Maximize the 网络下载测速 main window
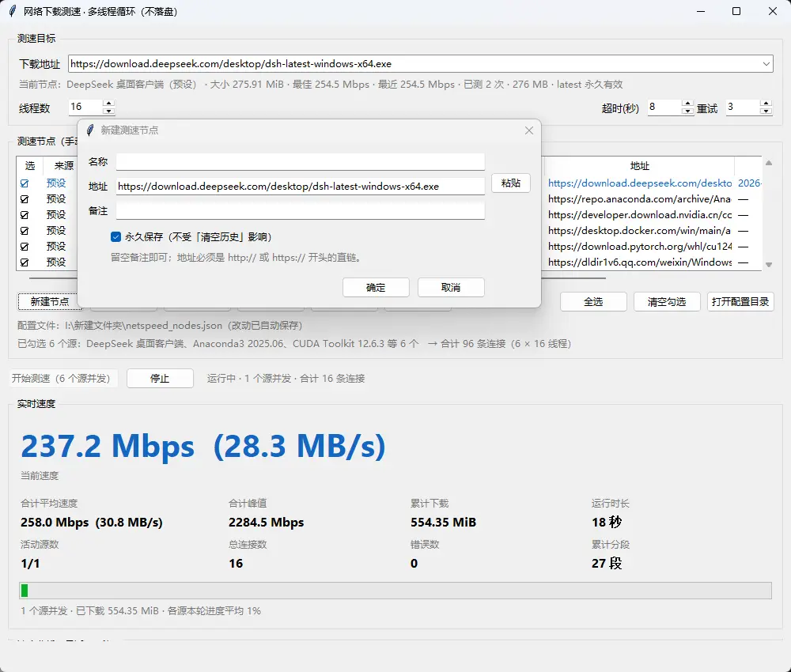 click(736, 11)
